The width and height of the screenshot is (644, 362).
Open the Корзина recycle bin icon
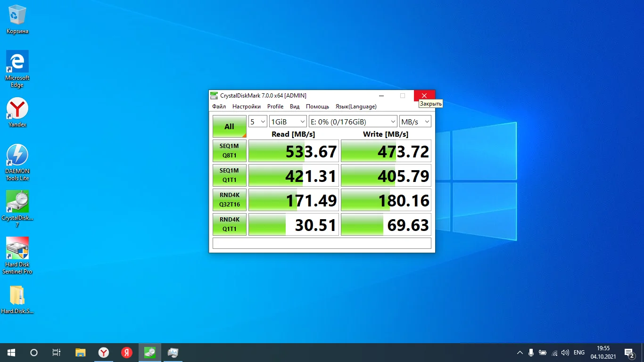(x=17, y=19)
